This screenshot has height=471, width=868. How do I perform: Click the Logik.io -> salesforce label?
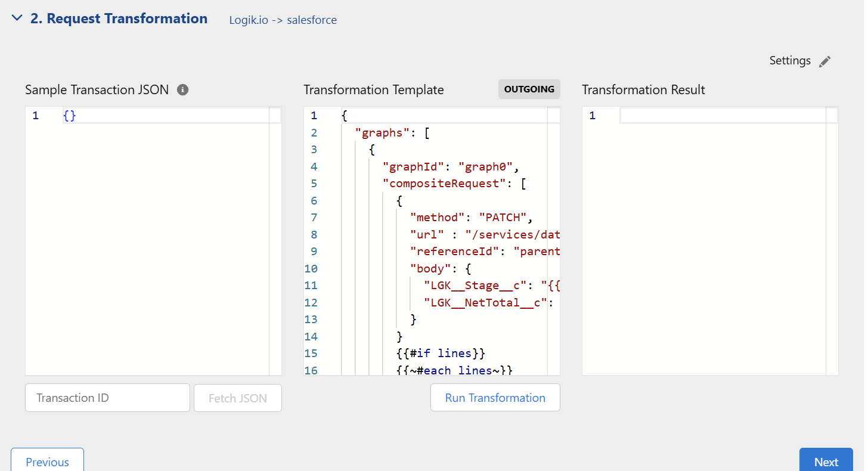point(283,20)
